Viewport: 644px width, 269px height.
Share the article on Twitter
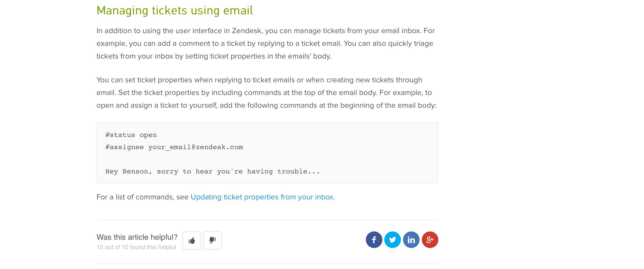(x=392, y=240)
